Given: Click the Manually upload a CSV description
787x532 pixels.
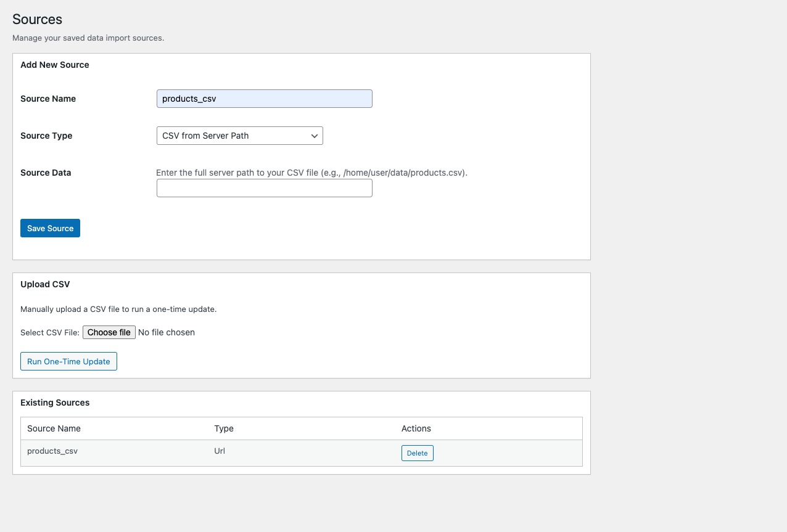Looking at the screenshot, I should coord(118,309).
